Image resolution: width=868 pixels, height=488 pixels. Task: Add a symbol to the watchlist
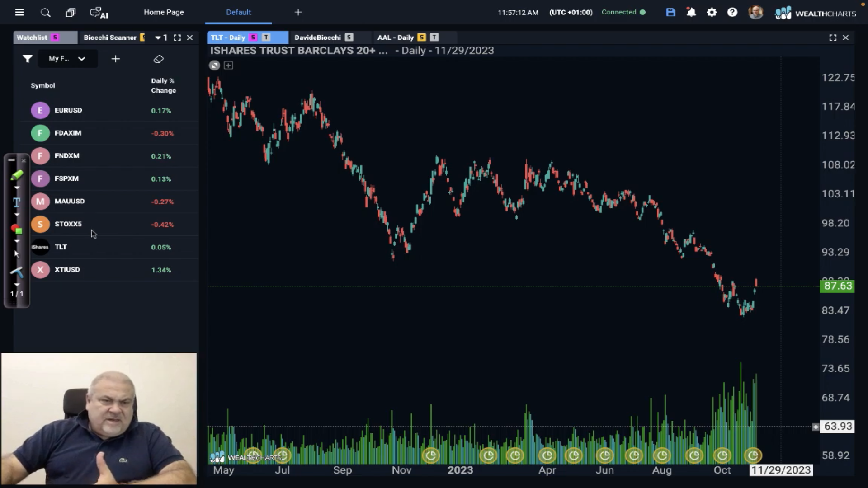click(115, 59)
